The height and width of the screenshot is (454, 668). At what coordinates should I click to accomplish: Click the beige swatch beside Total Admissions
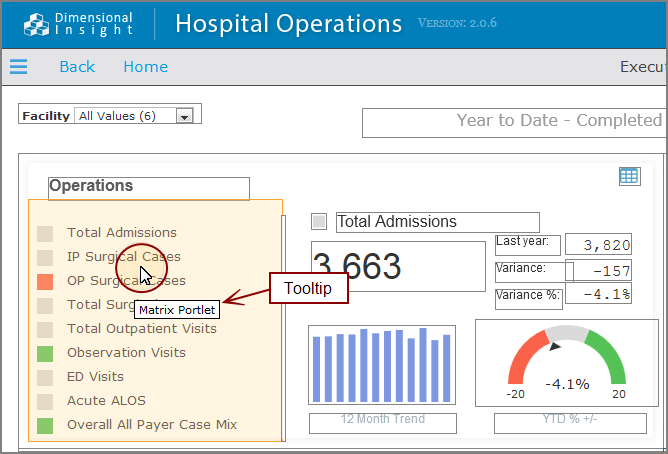pyautogui.click(x=45, y=234)
